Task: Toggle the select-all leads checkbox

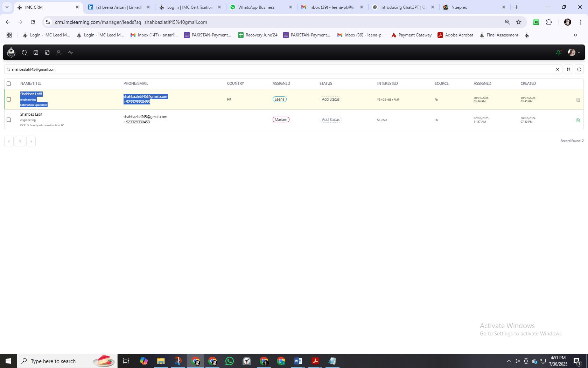Action: pos(9,83)
